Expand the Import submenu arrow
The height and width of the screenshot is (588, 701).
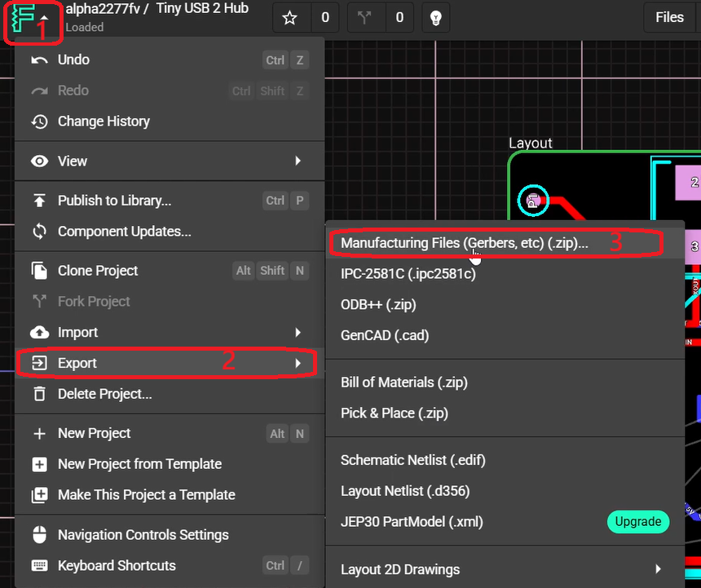tap(298, 332)
